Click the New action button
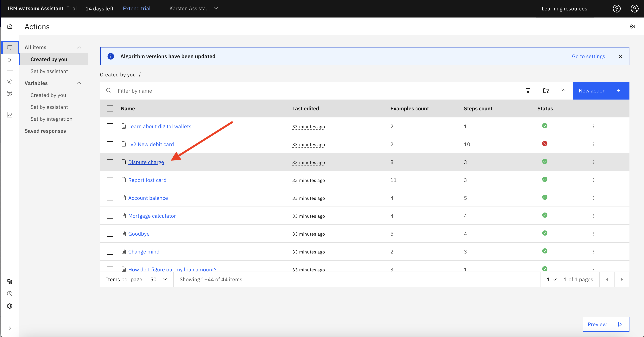Viewport: 644px width, 337px height. pyautogui.click(x=601, y=91)
